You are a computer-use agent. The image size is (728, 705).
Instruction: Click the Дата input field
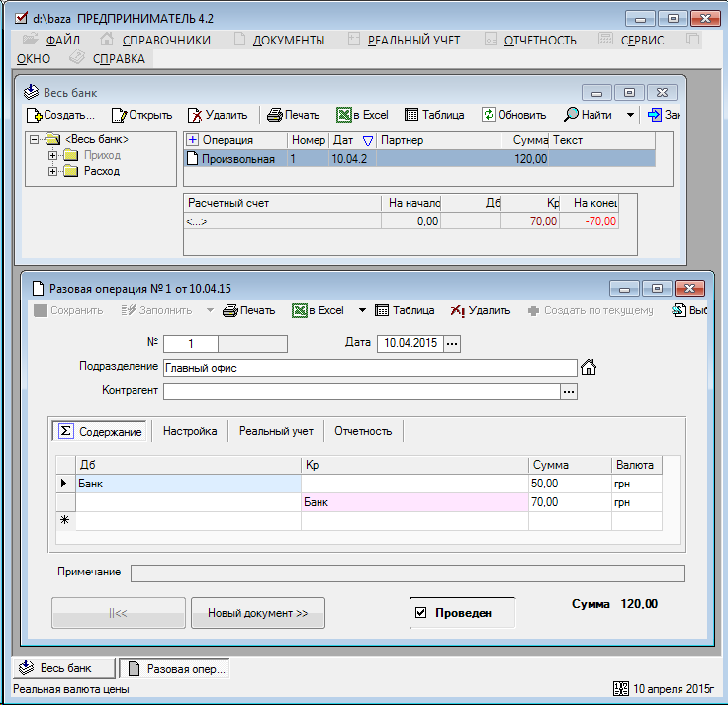(x=410, y=344)
